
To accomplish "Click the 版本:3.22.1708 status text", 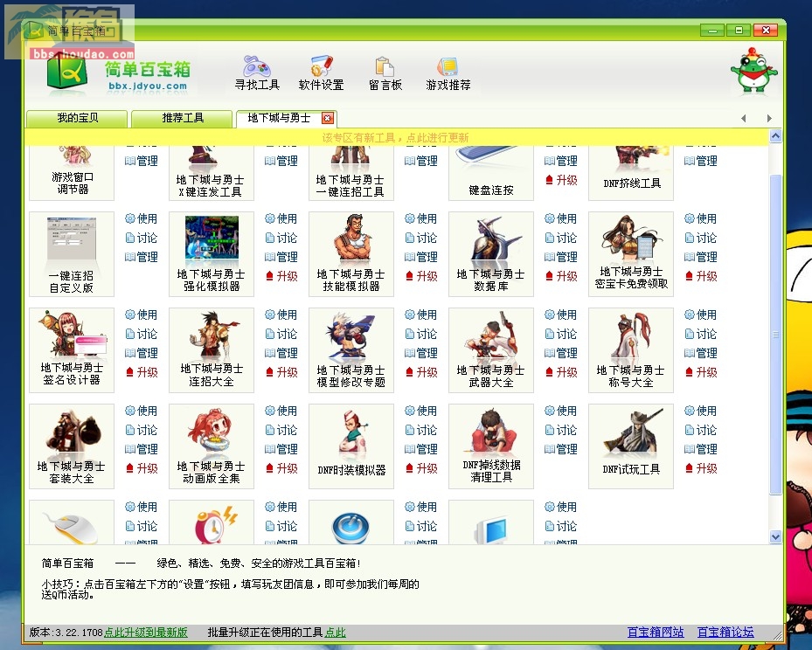I will pos(66,633).
